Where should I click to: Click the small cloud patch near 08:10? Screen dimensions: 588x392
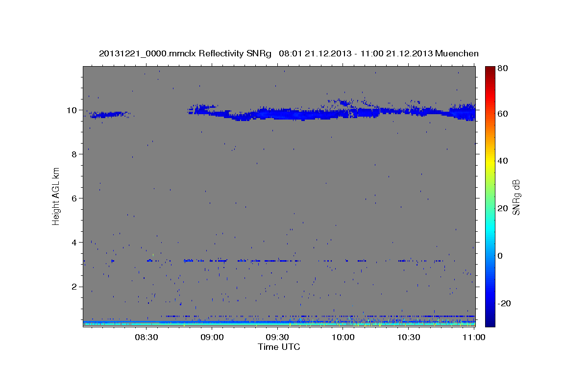point(109,115)
